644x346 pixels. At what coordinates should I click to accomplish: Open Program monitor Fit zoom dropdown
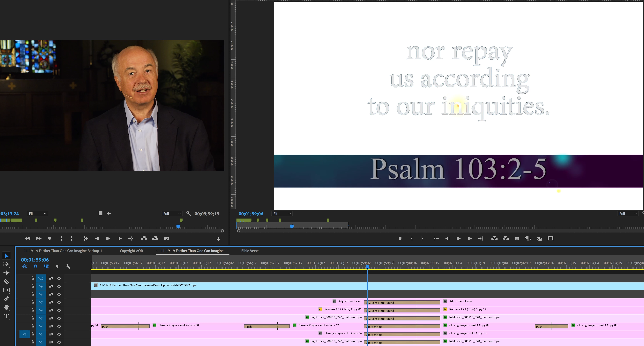[x=282, y=214]
